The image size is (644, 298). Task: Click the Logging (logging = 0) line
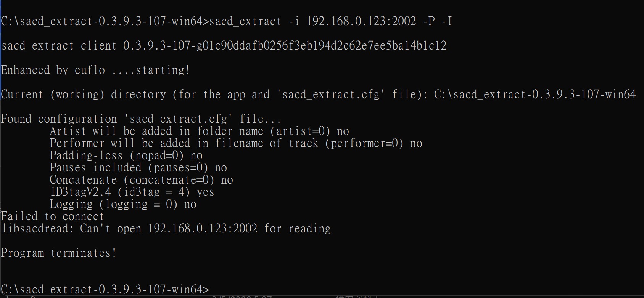pos(123,204)
